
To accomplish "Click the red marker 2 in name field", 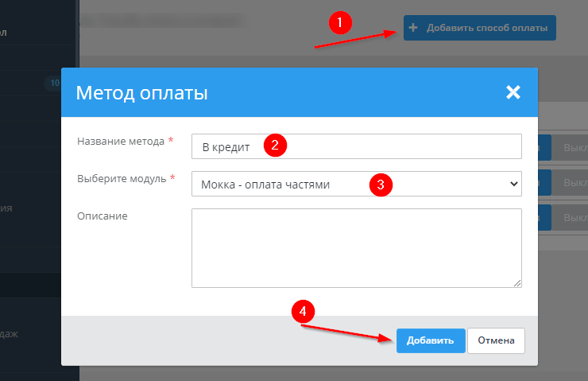I will pos(274,146).
